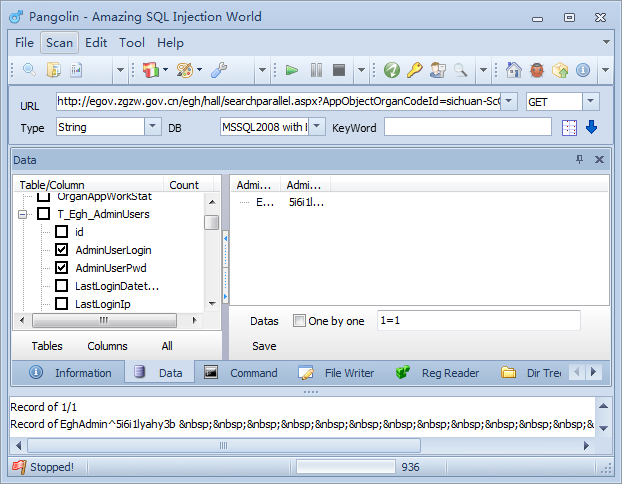Click the update box arrow icon
The width and height of the screenshot is (622, 484).
click(x=560, y=70)
